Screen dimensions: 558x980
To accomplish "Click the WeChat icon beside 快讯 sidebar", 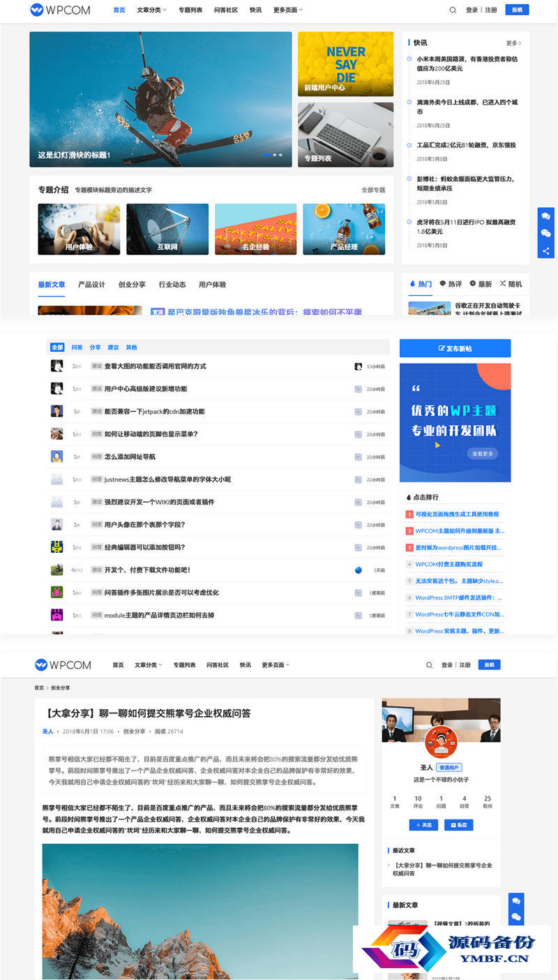I will pyautogui.click(x=546, y=234).
